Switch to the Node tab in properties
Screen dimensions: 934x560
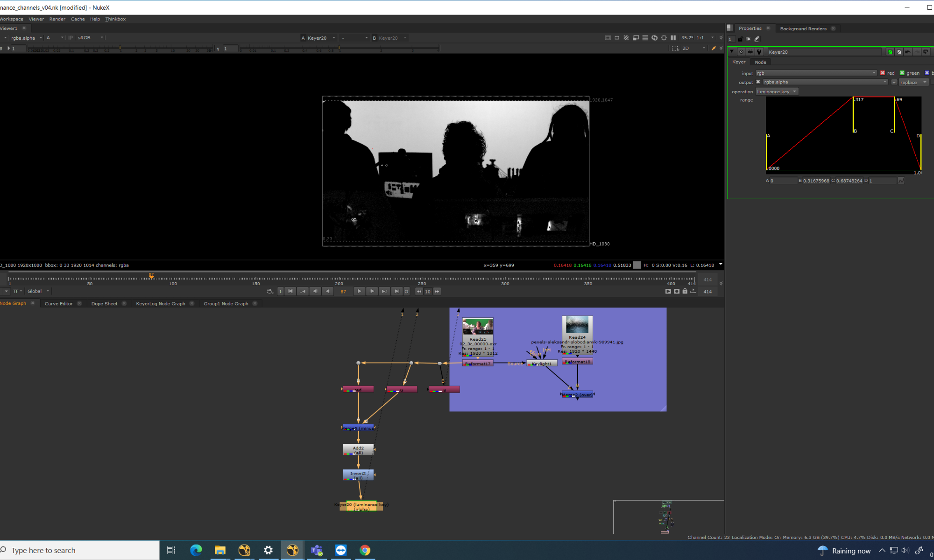[x=760, y=62]
